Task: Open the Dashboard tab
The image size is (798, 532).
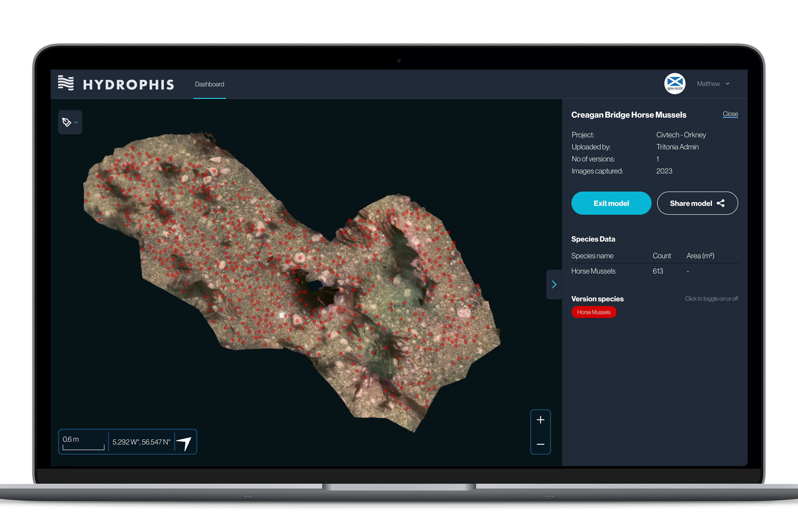Action: [209, 84]
